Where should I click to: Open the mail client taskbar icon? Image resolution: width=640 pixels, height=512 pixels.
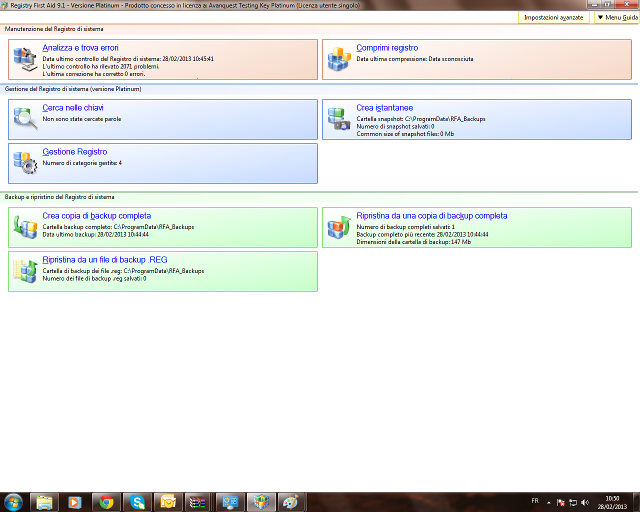click(168, 502)
